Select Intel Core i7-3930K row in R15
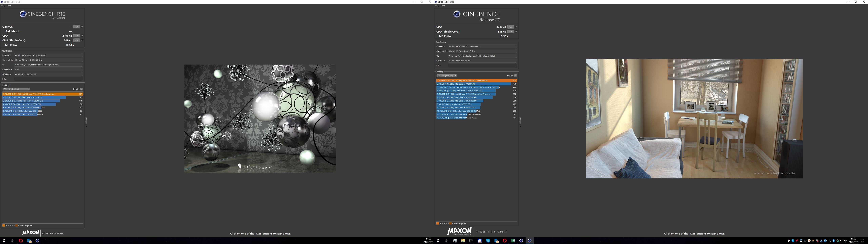This screenshot has width=868, height=244. pos(42,101)
